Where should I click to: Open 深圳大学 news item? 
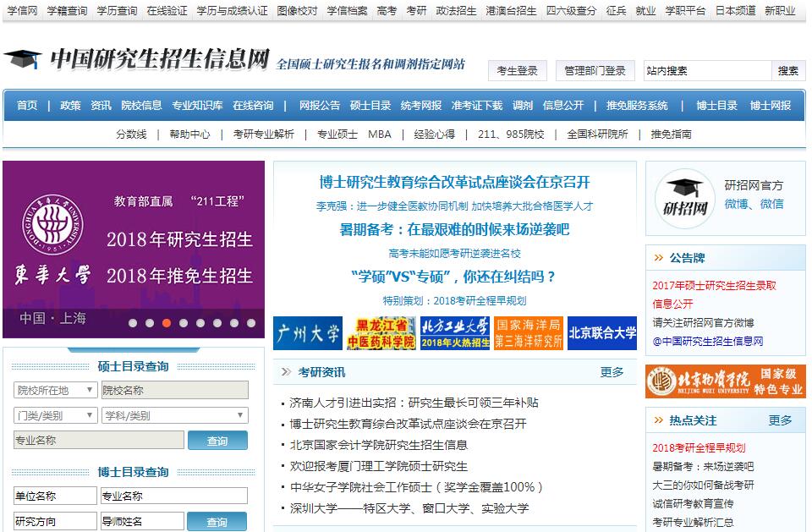tap(409, 508)
